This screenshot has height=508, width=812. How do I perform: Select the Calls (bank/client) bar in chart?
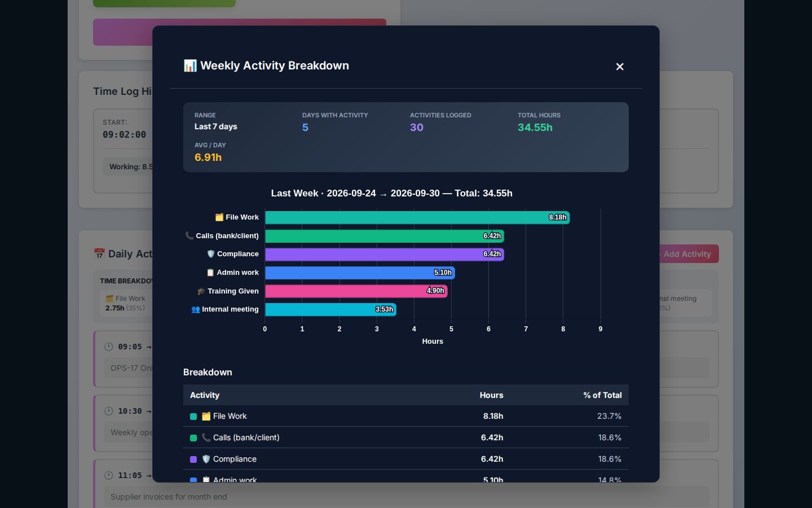385,236
